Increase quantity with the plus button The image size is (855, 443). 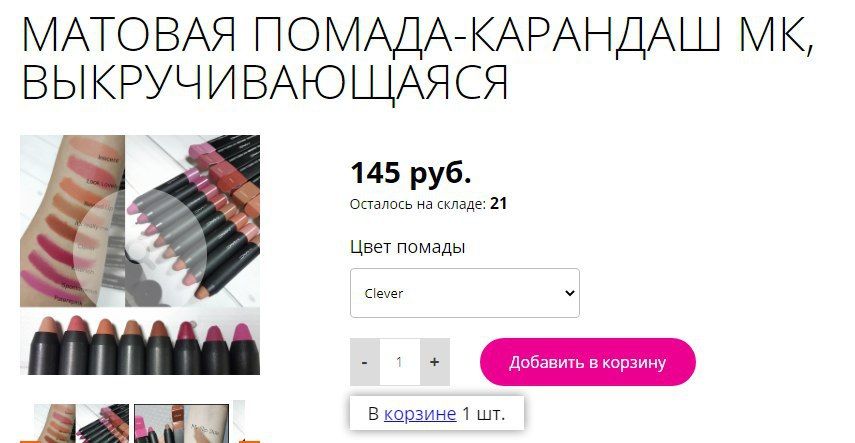[x=435, y=362]
